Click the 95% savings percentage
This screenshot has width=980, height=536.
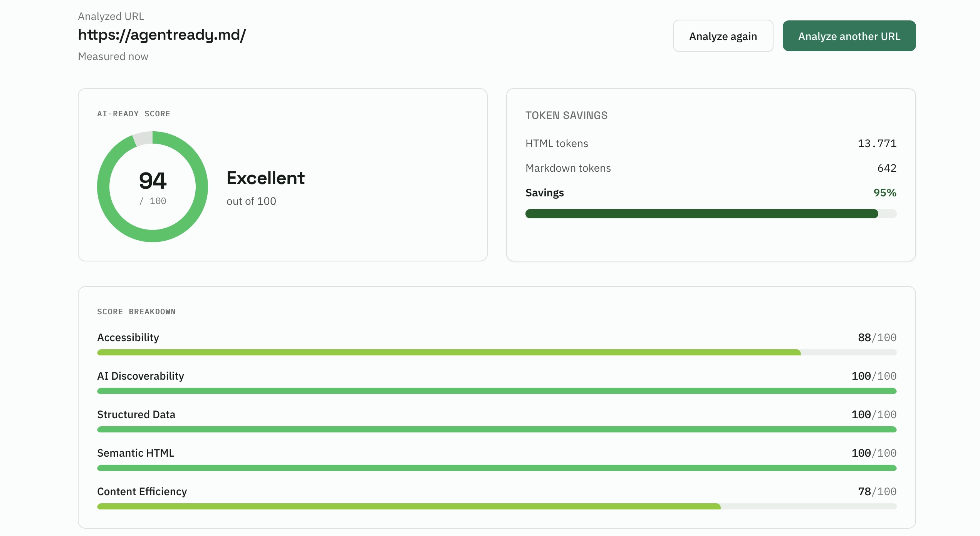tap(885, 193)
